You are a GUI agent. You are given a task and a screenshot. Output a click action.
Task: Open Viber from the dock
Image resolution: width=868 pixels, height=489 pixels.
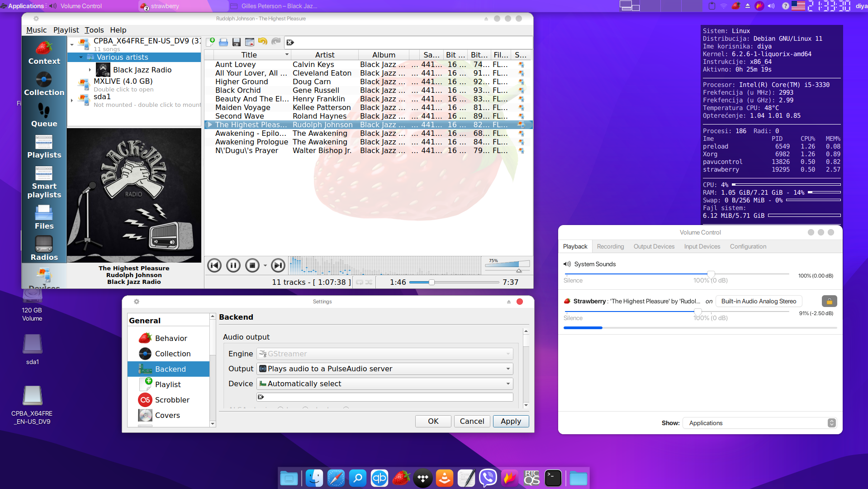pos(488,478)
